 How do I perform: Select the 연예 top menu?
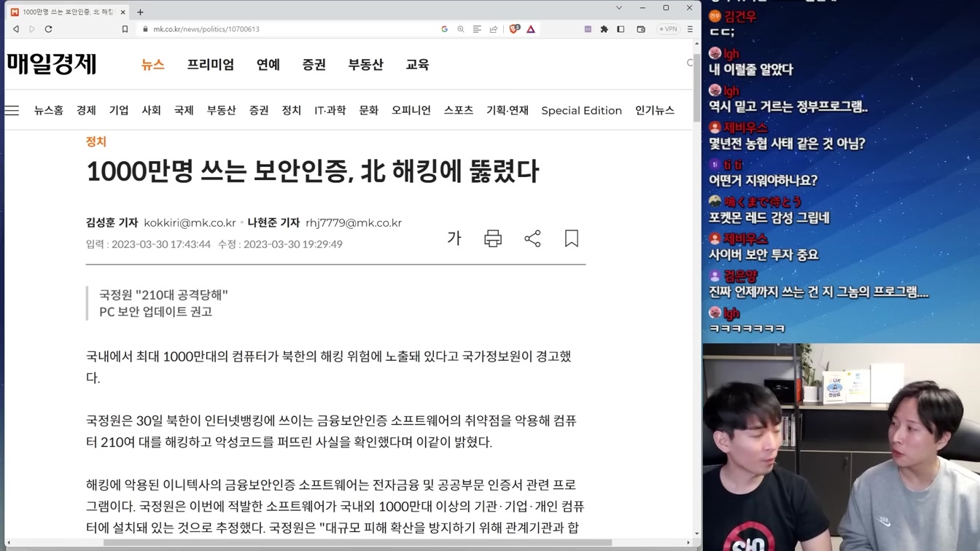coord(268,64)
